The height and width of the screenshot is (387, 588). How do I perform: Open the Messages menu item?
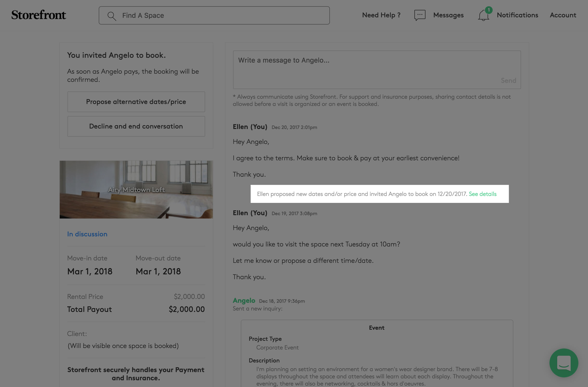(x=448, y=15)
